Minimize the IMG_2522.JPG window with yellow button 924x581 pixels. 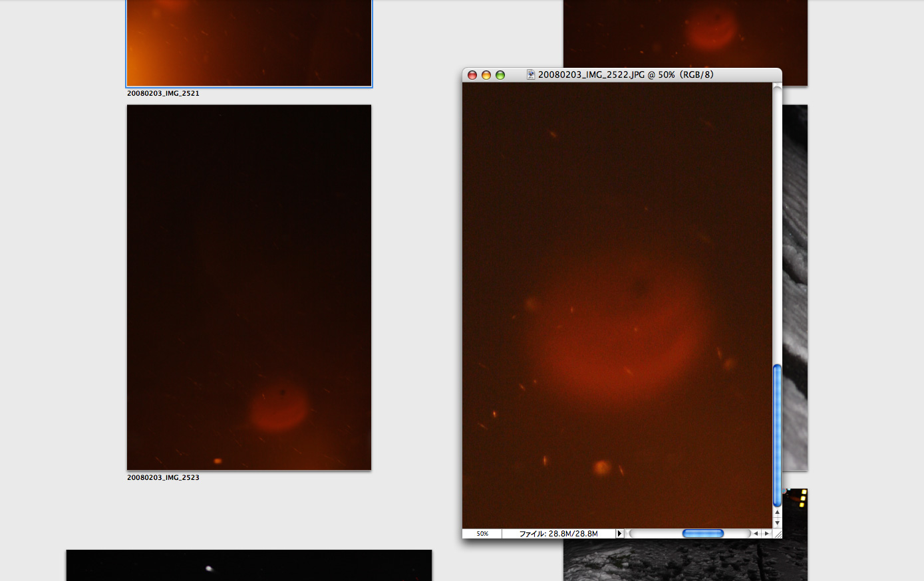point(486,75)
